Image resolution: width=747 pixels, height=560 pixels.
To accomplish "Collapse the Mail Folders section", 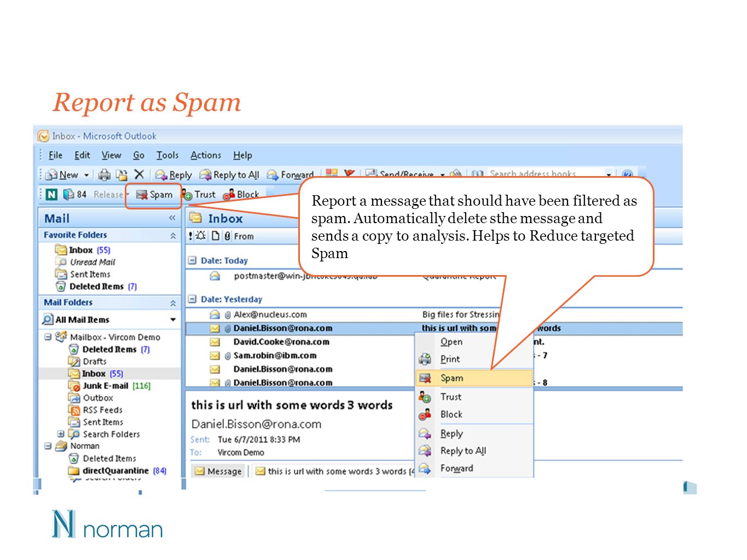I will point(173,303).
